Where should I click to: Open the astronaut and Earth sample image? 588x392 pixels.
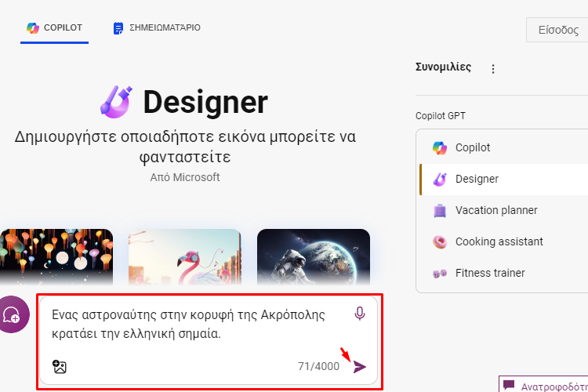point(314,257)
